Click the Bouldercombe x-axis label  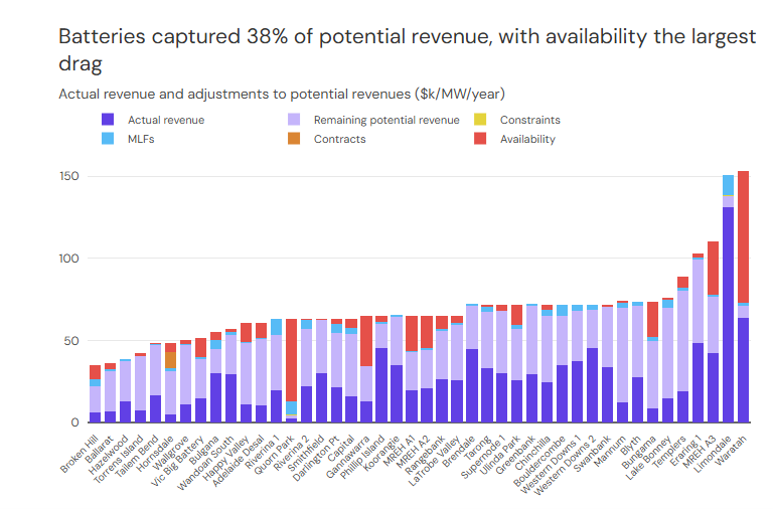tap(539, 461)
